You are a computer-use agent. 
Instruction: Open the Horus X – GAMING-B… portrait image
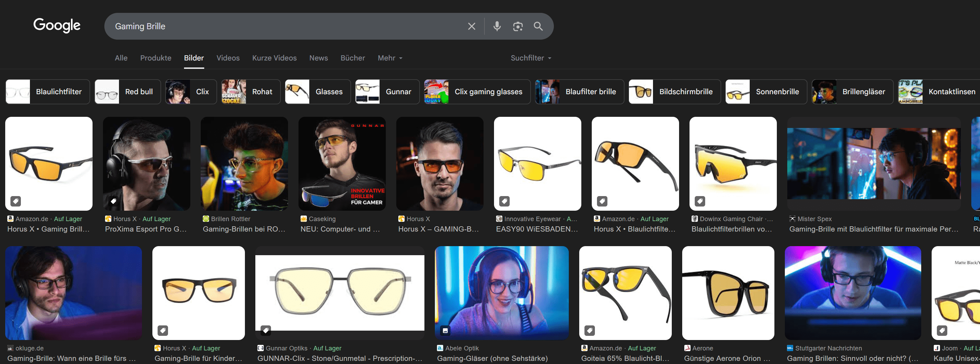click(x=440, y=163)
